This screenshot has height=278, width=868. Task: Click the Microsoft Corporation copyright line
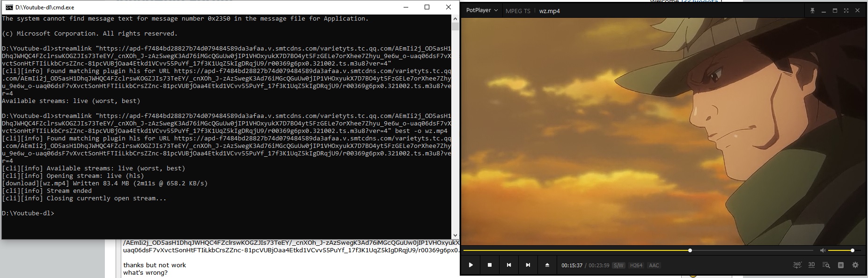(x=90, y=34)
